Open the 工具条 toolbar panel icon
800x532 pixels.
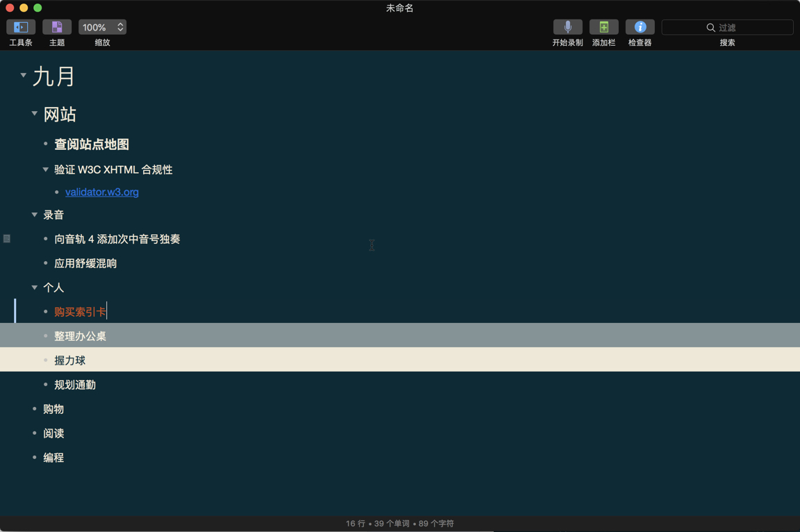point(20,27)
